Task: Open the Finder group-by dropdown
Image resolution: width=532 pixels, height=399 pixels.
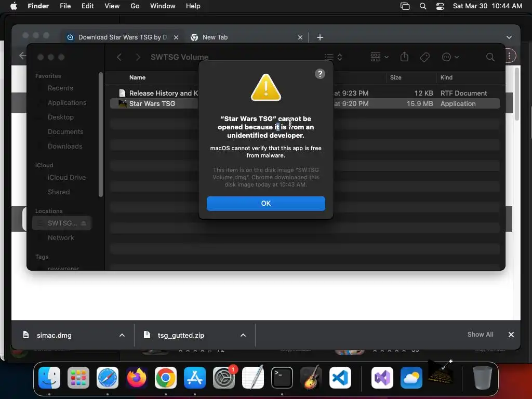Action: coord(379,57)
